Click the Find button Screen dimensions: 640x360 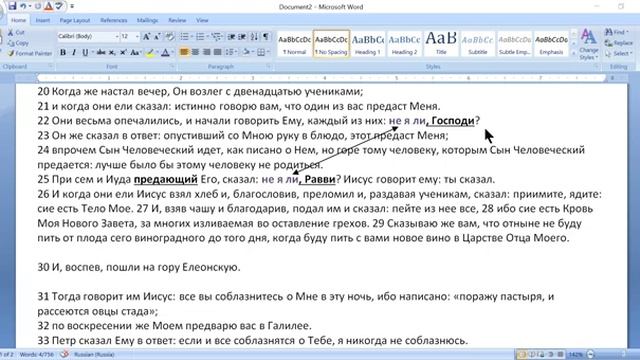point(617,32)
